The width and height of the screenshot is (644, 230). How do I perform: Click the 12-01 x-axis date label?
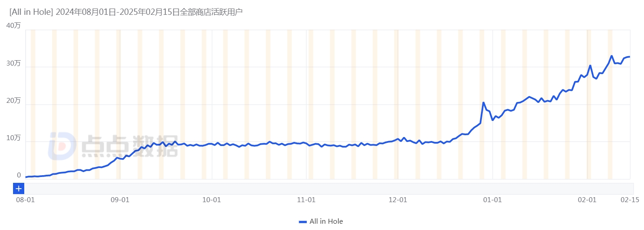click(x=398, y=199)
